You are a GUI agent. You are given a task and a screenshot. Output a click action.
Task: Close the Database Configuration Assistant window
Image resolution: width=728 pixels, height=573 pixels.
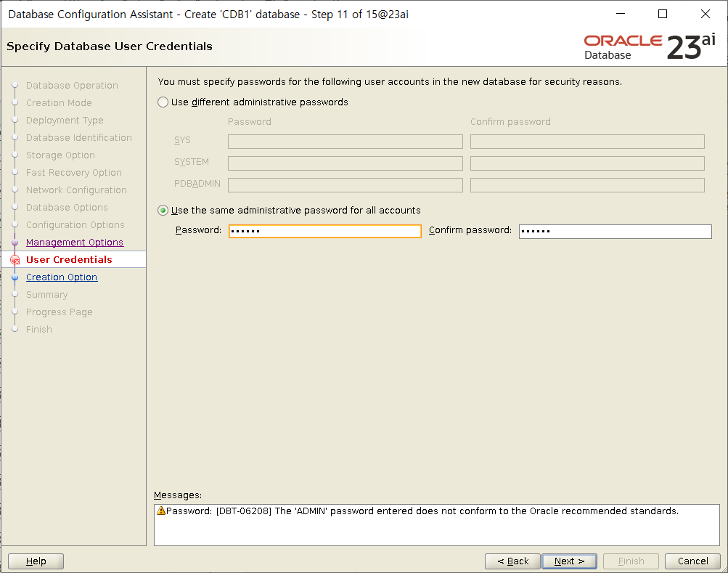pos(705,14)
